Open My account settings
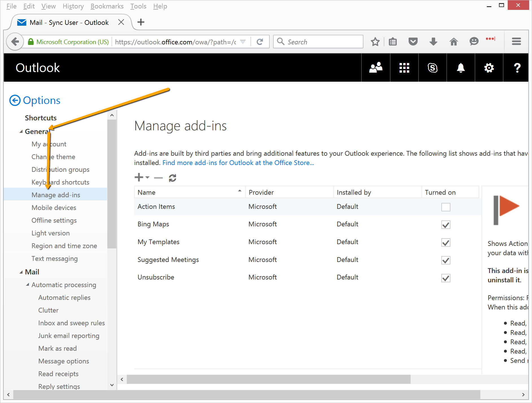Image resolution: width=532 pixels, height=403 pixels. 49,144
